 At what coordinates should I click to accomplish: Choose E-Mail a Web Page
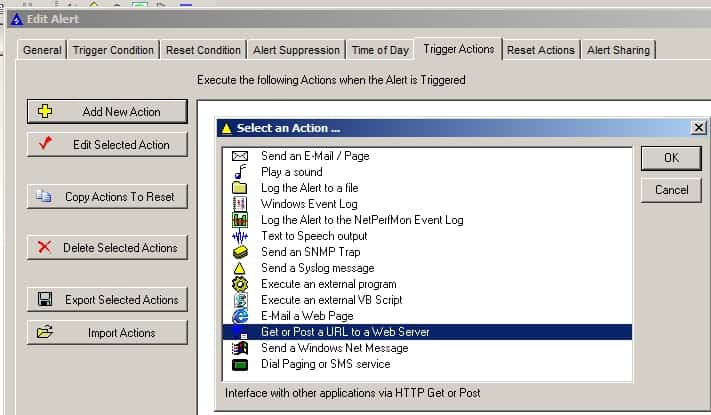[x=427, y=316]
